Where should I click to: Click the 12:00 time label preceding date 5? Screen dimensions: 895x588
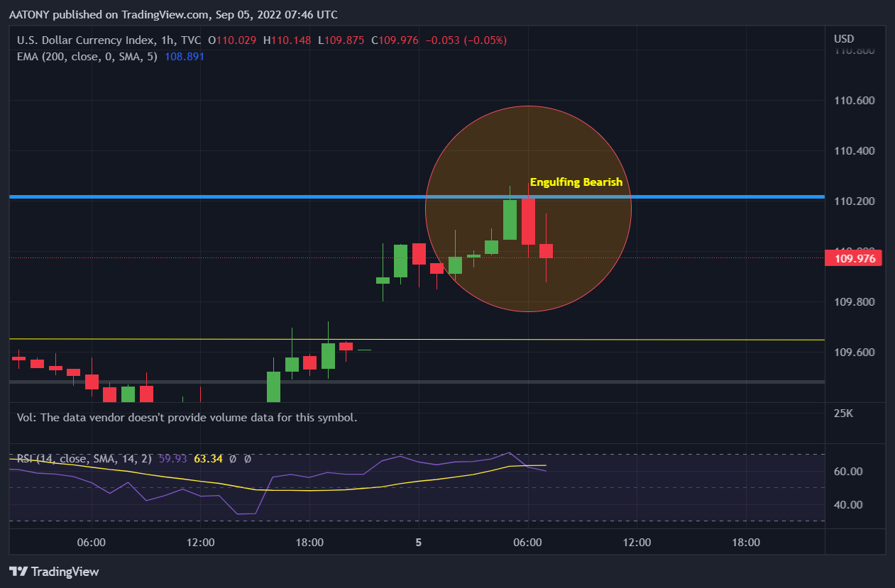200,543
